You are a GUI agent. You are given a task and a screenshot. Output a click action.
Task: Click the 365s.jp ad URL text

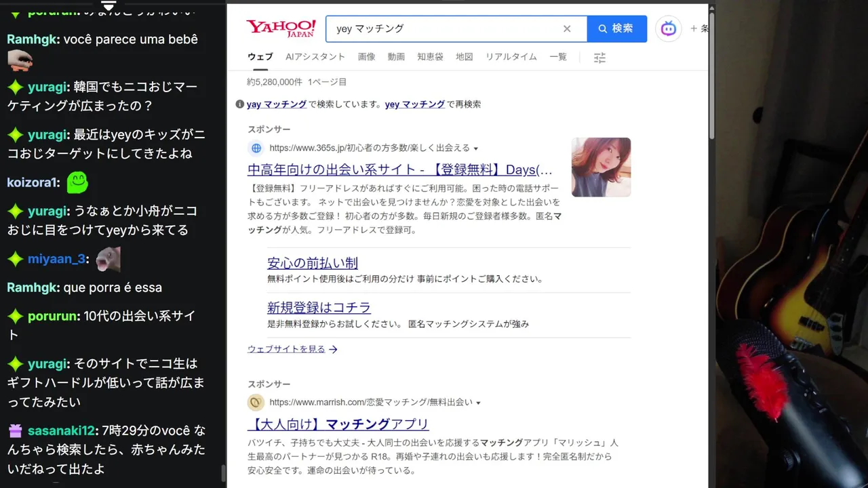370,148
